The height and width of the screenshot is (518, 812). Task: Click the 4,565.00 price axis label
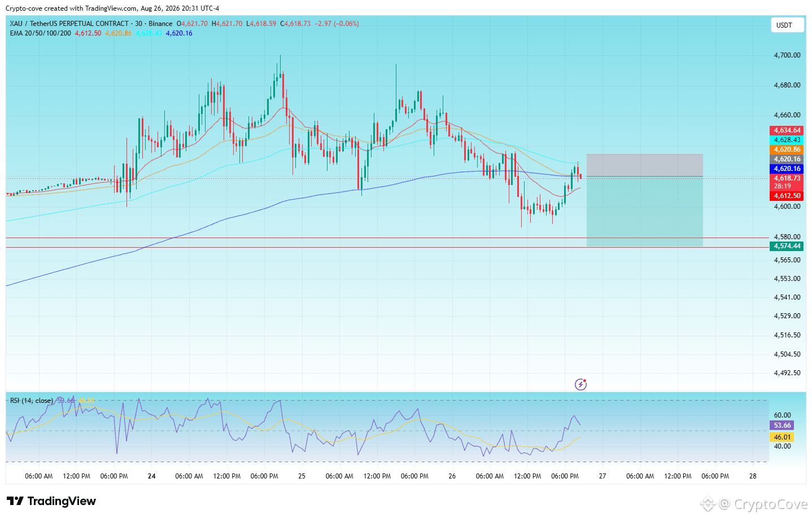[x=787, y=260]
